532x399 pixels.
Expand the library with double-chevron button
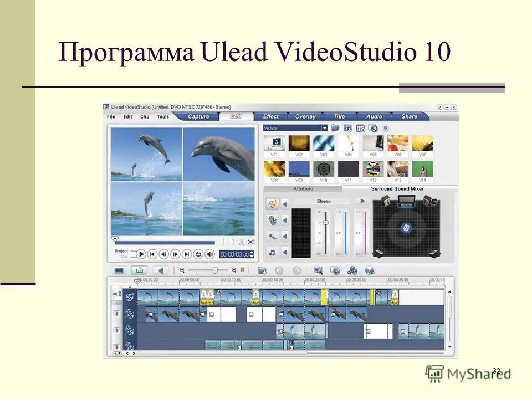[x=386, y=128]
